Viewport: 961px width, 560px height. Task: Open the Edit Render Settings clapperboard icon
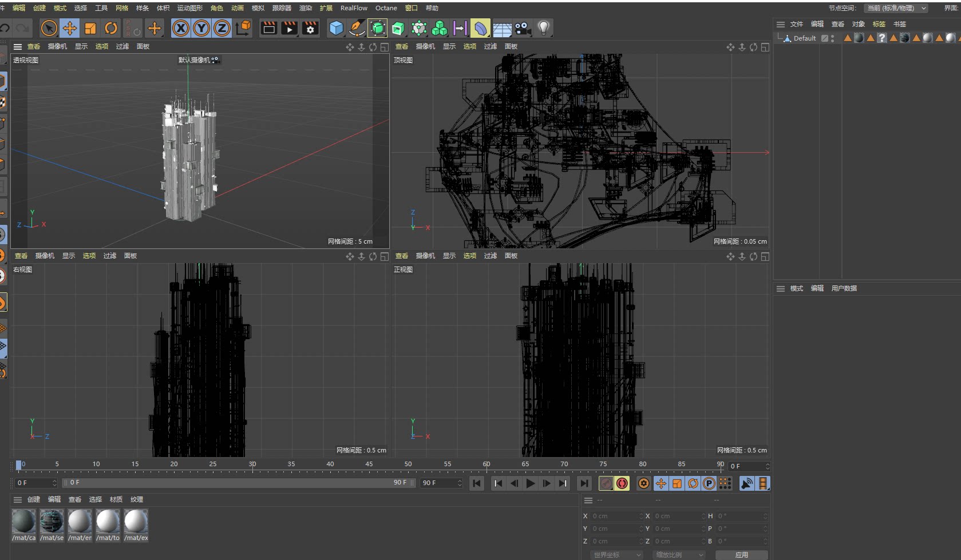(310, 28)
